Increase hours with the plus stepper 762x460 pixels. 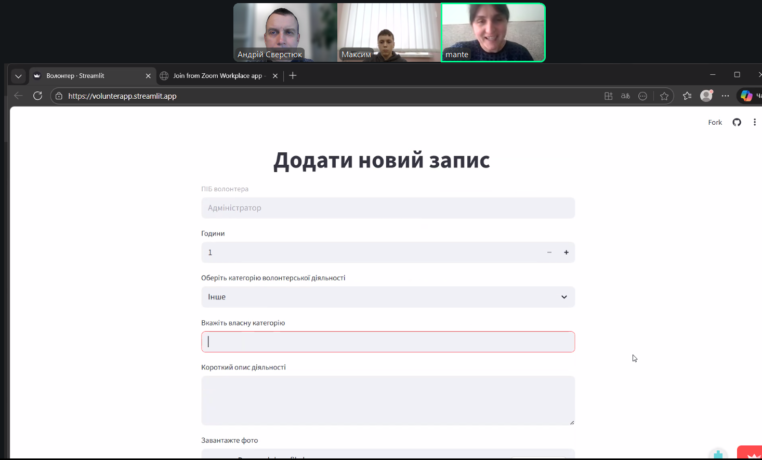coord(566,253)
